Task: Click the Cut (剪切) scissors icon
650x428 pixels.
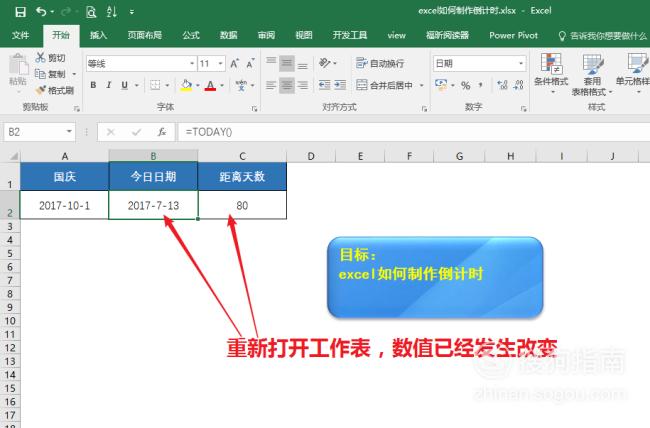Action: 40,58
